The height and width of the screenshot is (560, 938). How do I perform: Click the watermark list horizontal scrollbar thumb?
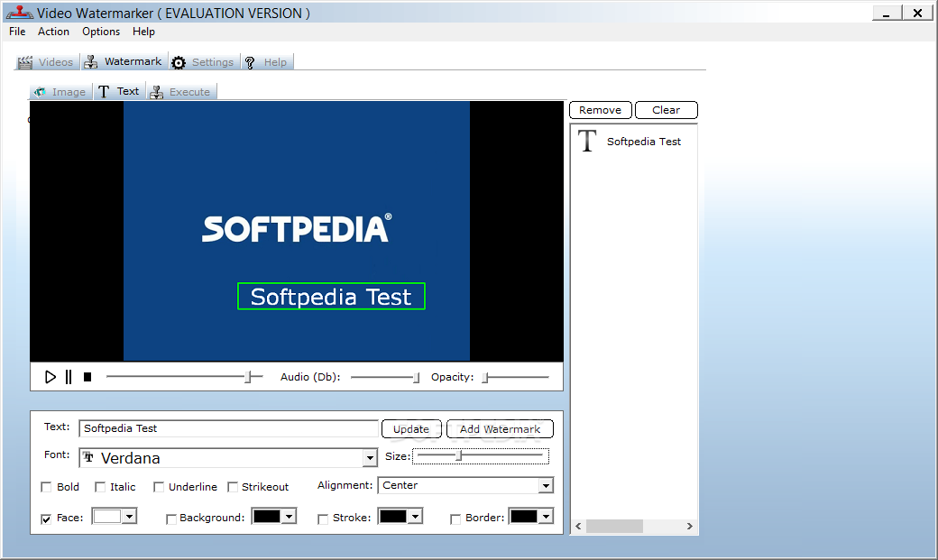tap(614, 526)
